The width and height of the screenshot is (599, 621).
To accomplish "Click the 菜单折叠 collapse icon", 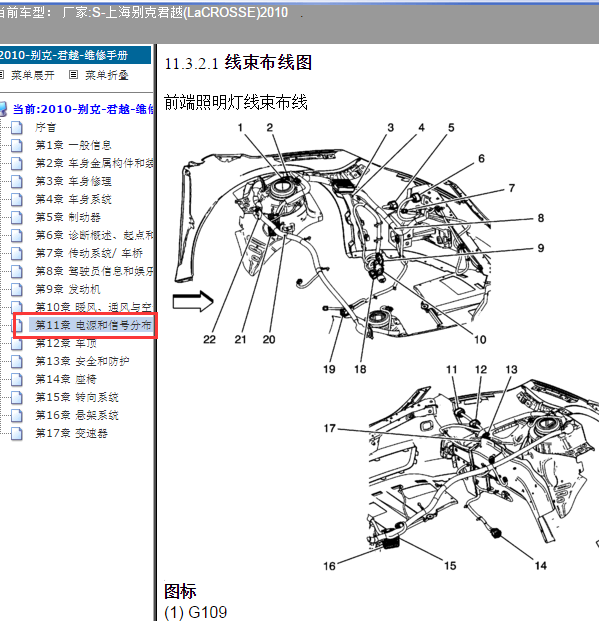I will pos(74,75).
